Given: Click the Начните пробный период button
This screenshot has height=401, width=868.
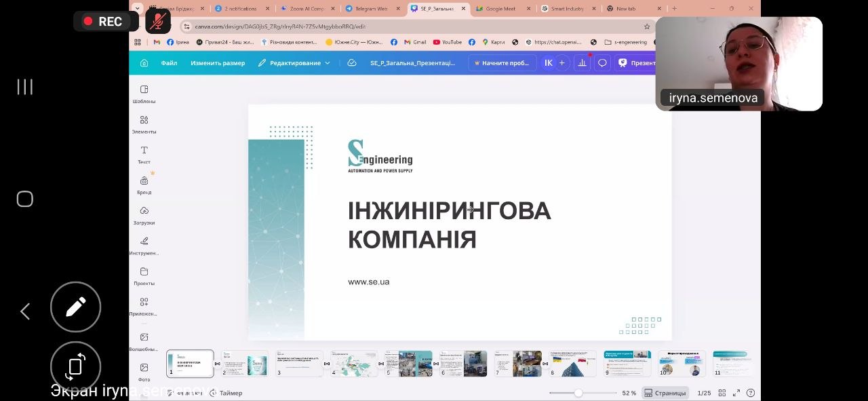Looking at the screenshot, I should (x=502, y=63).
